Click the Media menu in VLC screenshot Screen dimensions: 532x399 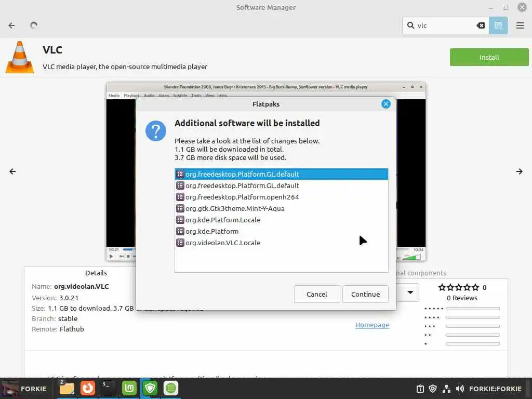tap(114, 96)
